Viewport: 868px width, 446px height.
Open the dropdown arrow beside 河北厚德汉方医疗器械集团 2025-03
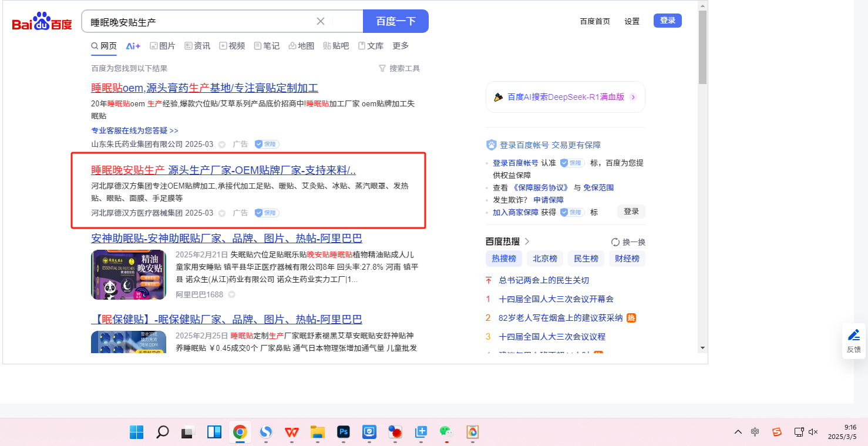tap(222, 213)
